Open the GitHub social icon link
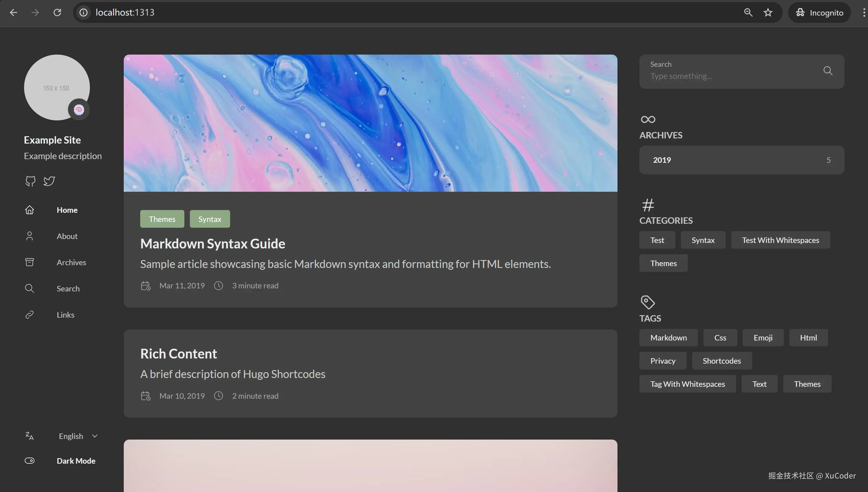Image resolution: width=868 pixels, height=492 pixels. pyautogui.click(x=30, y=181)
